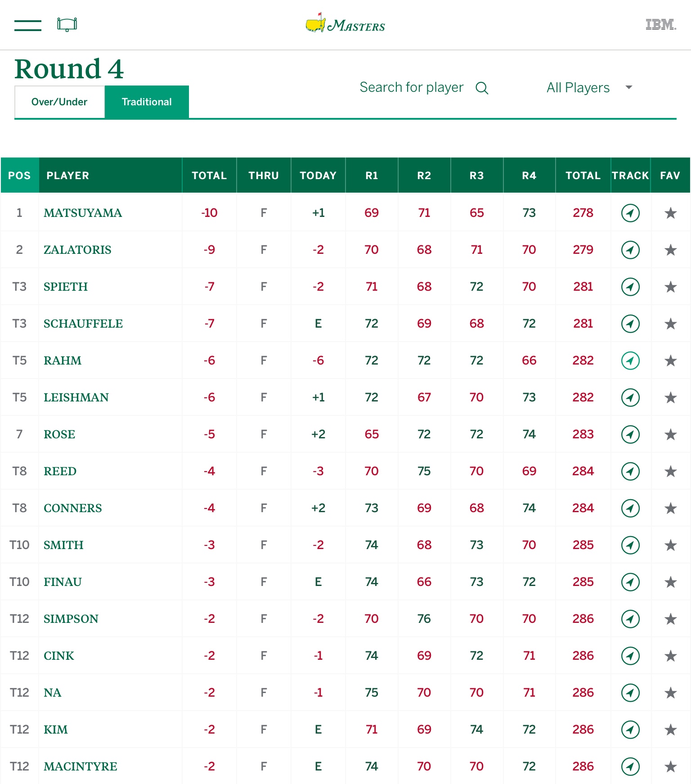
Task: Select the Masters logo to go home
Action: [345, 25]
